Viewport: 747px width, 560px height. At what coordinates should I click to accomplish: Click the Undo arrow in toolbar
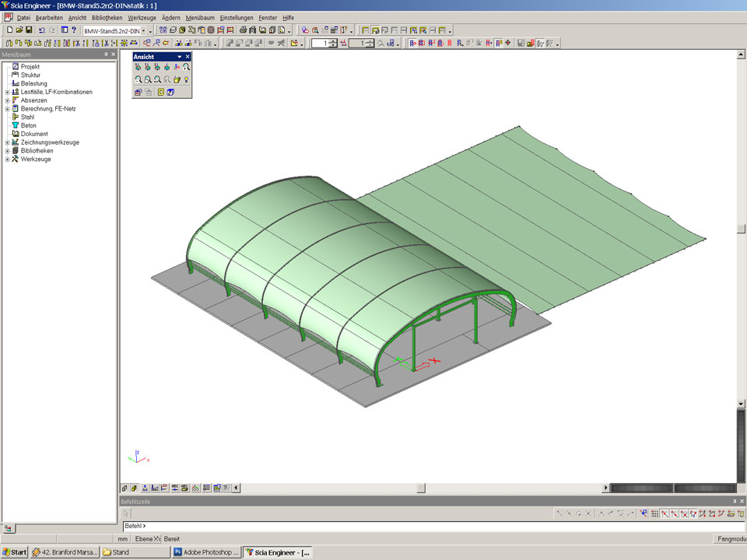[x=41, y=30]
